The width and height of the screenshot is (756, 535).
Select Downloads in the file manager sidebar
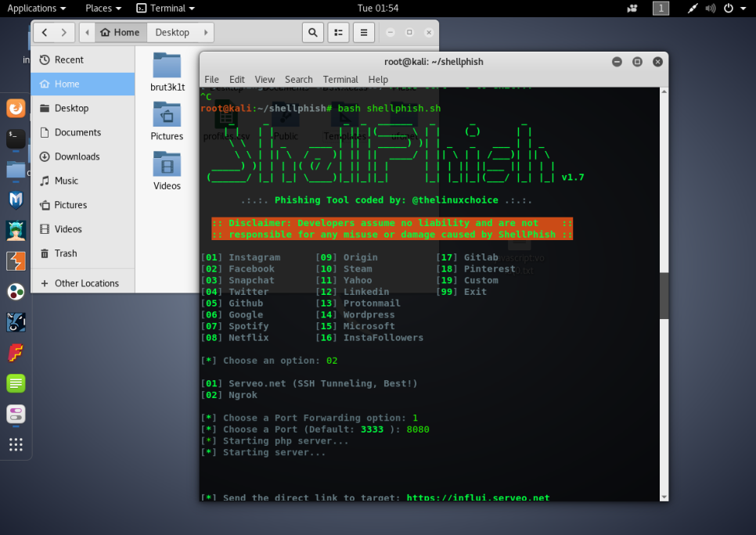[x=83, y=156]
